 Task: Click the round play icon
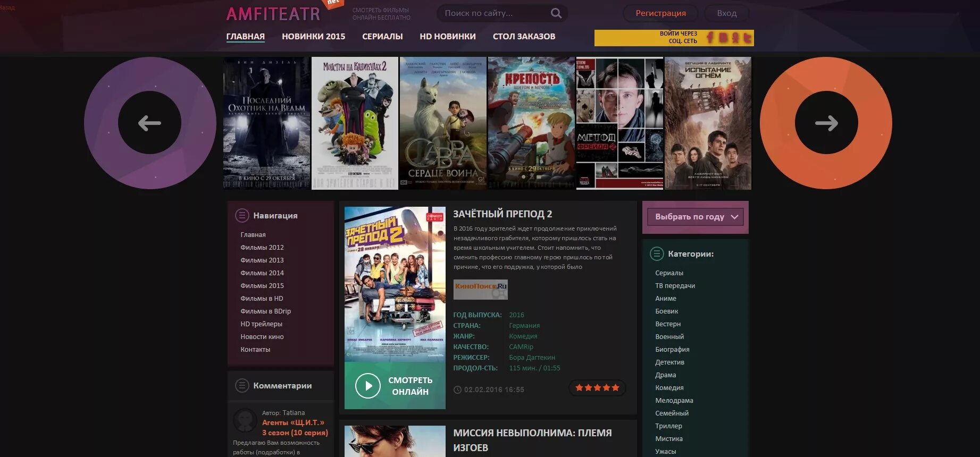[x=368, y=386]
